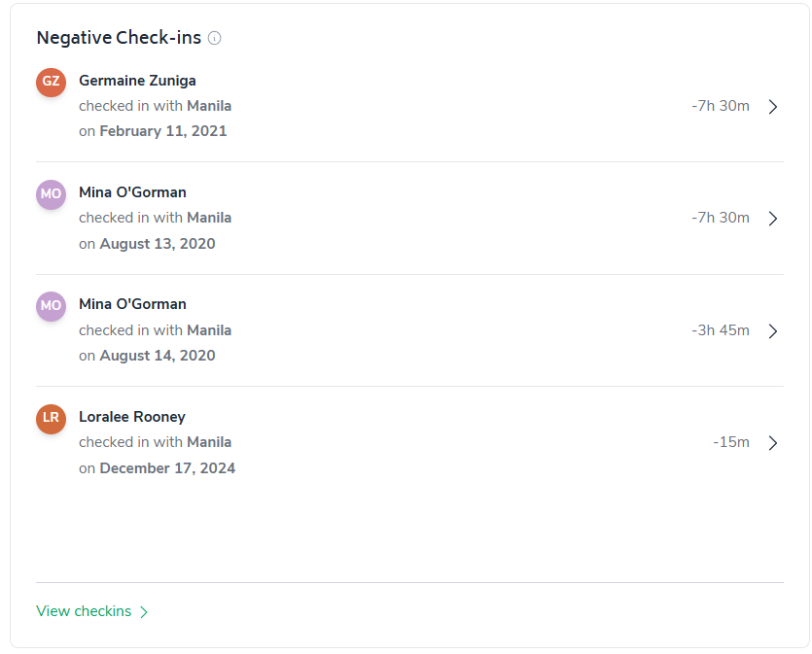This screenshot has width=812, height=654.
Task: Click the MO avatar for August 14, 2020
Action: [51, 305]
